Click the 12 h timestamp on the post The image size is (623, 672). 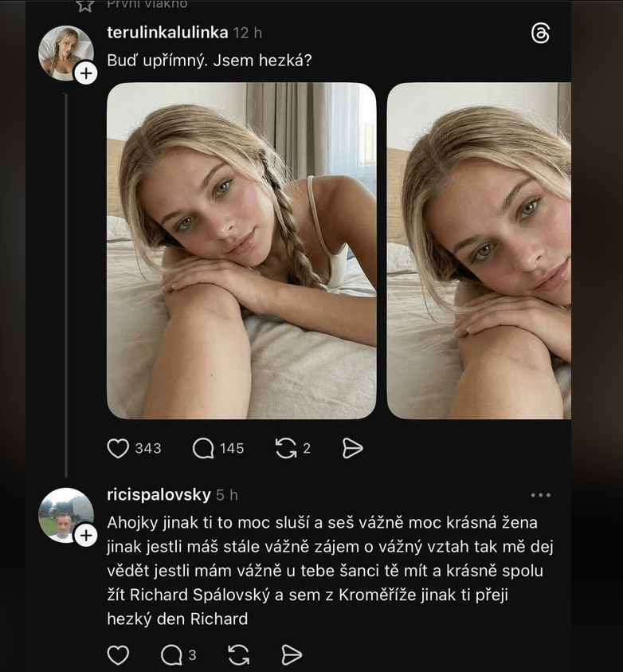point(248,33)
